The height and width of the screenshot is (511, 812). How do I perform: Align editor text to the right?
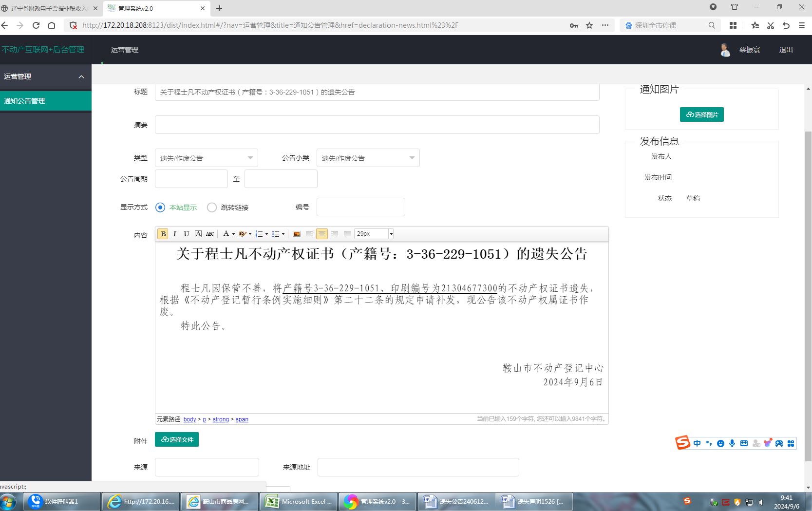[334, 234]
